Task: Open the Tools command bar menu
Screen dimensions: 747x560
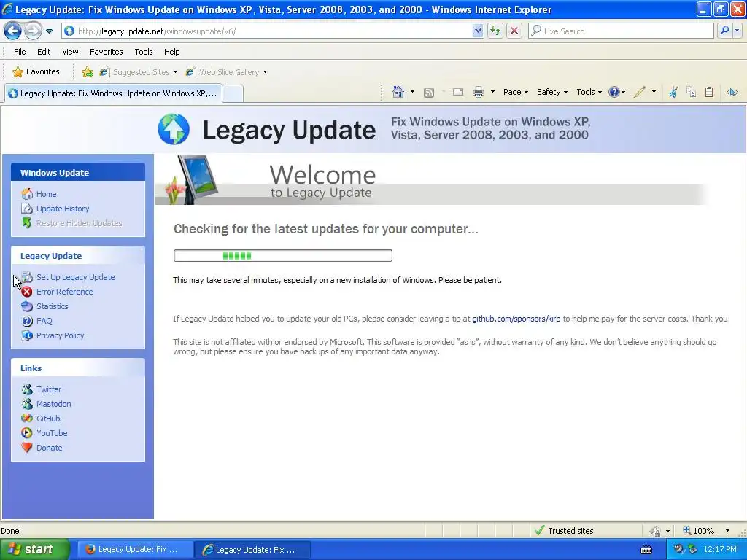Action: 589,92
